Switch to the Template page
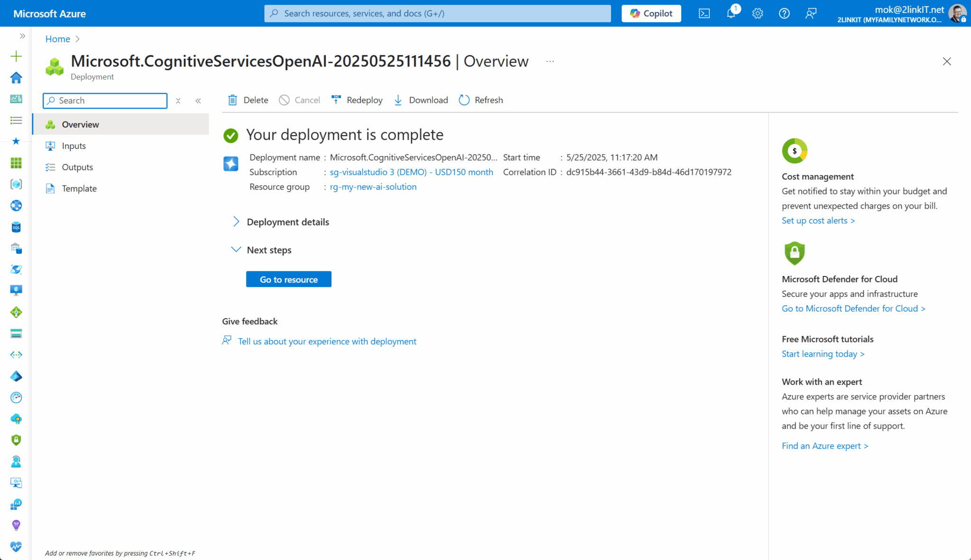Viewport: 971px width, 560px height. click(79, 188)
